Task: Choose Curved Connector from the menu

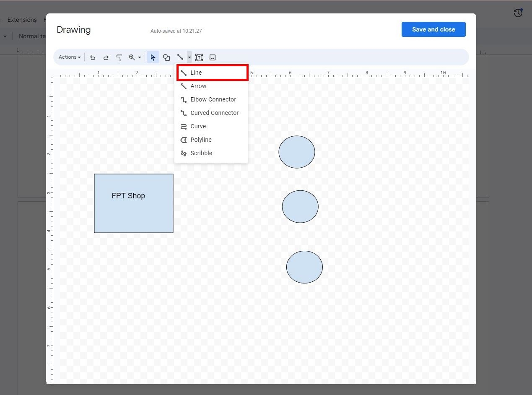Action: tap(214, 113)
